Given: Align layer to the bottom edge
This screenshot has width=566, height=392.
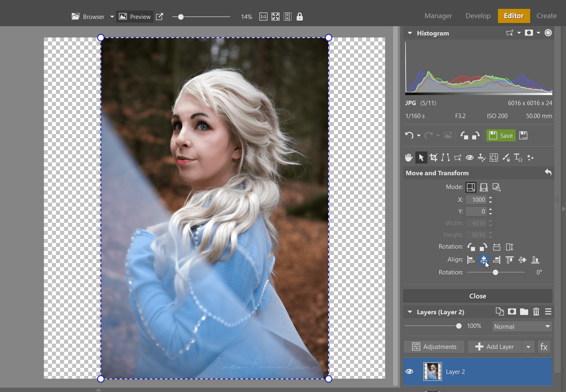Looking at the screenshot, I should 535,260.
